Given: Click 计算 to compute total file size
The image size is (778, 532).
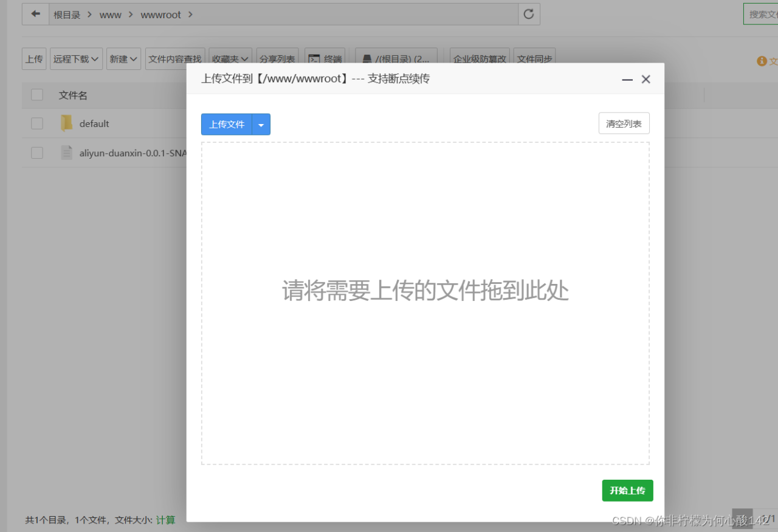Looking at the screenshot, I should click(165, 520).
